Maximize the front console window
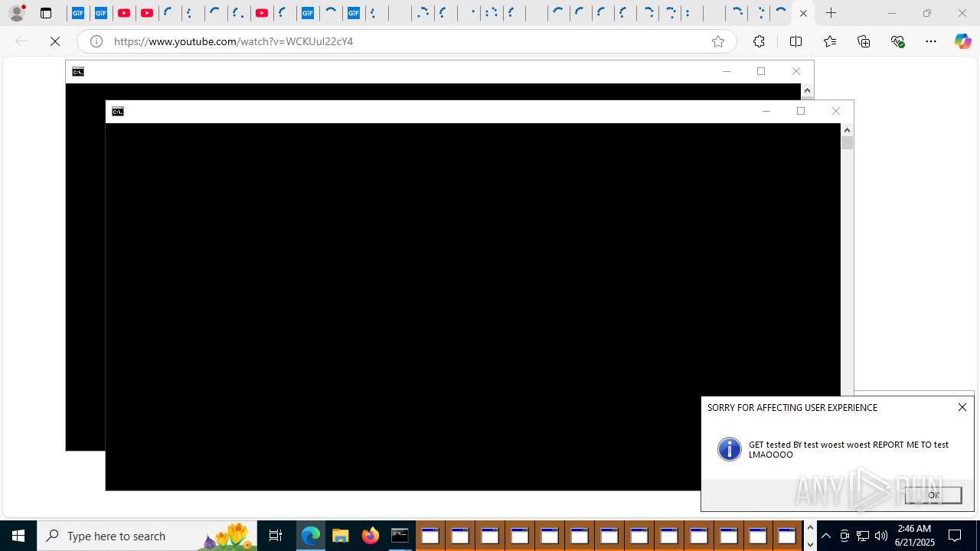980x551 pixels. tap(801, 111)
